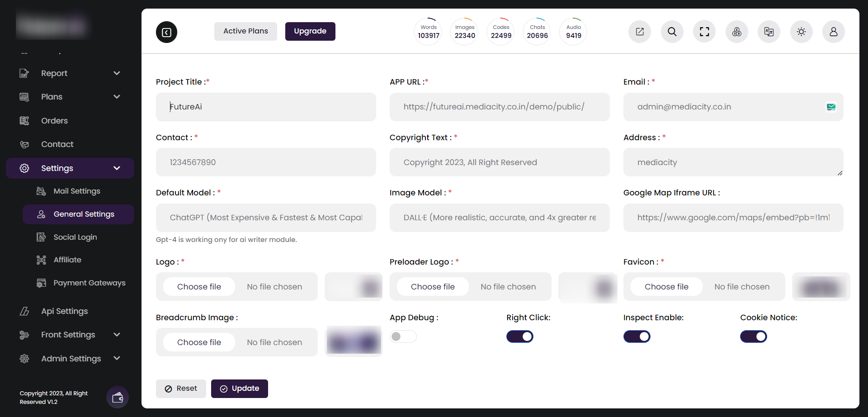868x417 pixels.
Task: Collapse the sidebar using the toggle icon
Action: pos(166,32)
